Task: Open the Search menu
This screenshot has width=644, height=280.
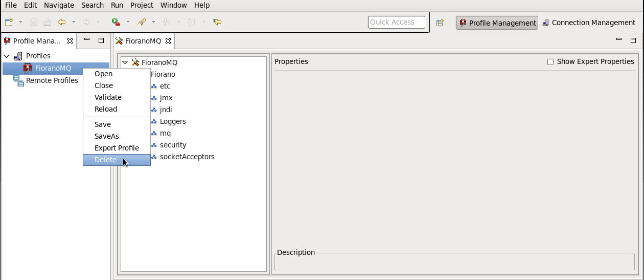Action: click(93, 5)
